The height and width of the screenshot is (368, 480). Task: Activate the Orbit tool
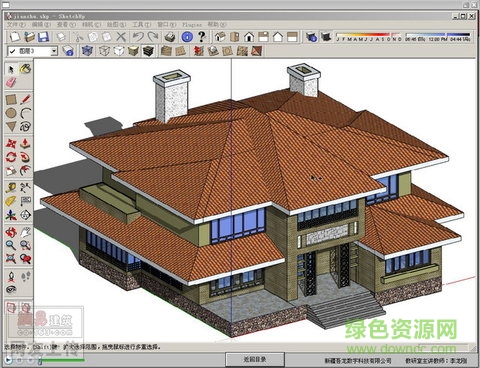click(x=11, y=232)
